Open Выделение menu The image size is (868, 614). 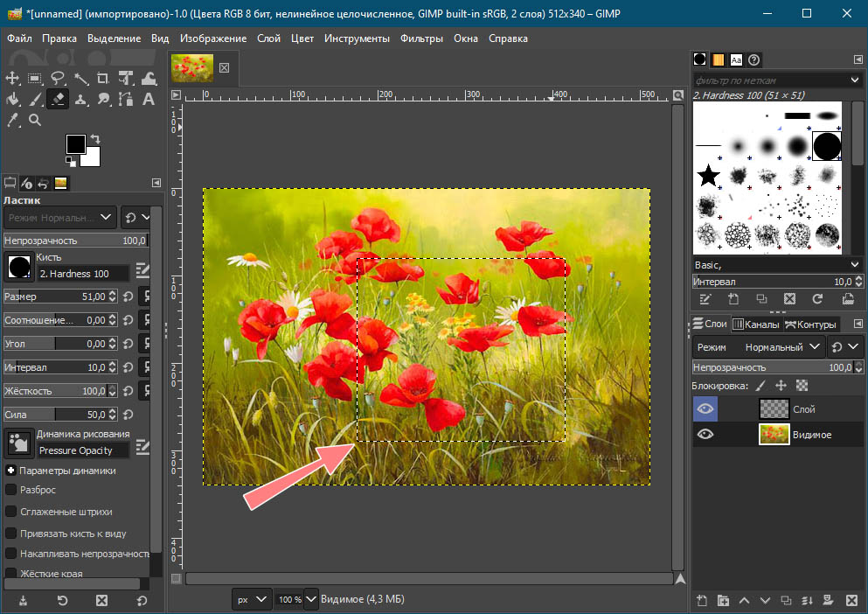(x=114, y=38)
